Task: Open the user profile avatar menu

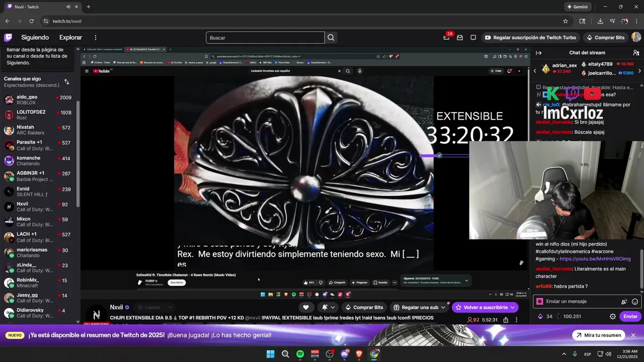Action: point(636,37)
